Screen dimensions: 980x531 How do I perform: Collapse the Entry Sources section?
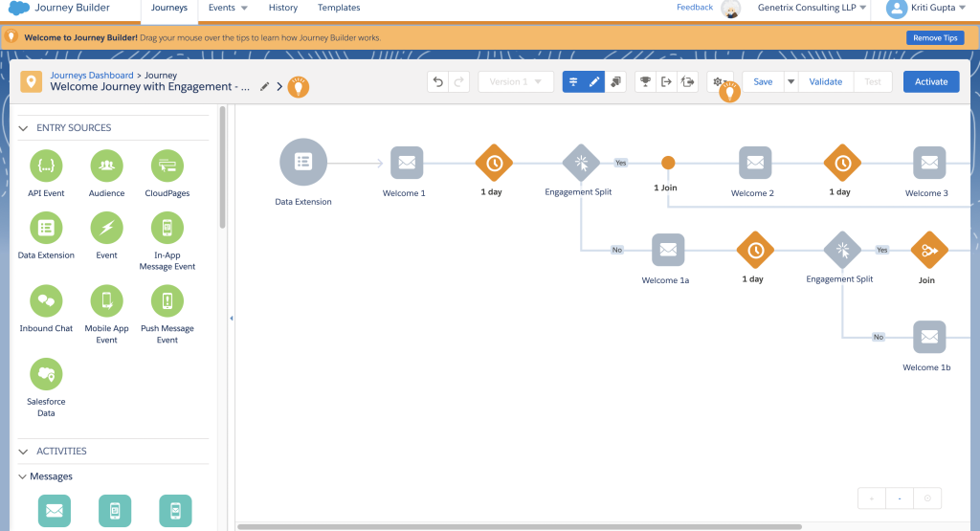23,128
